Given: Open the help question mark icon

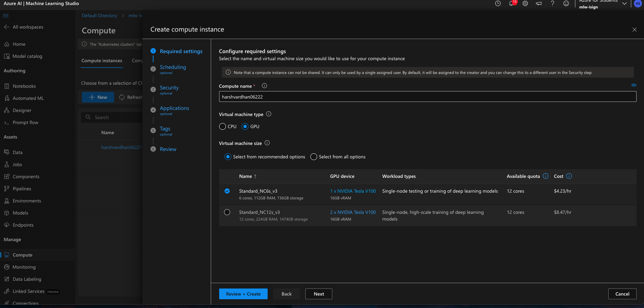Looking at the screenshot, I should click(x=552, y=4).
